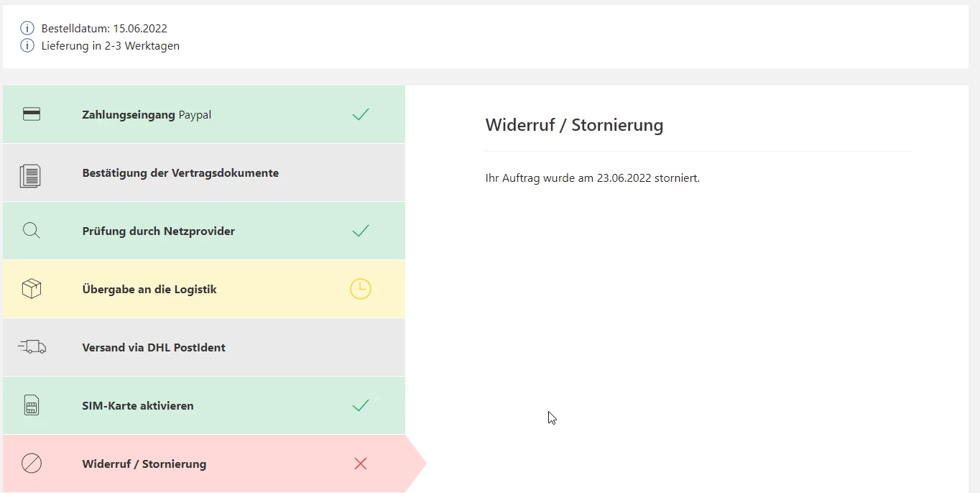Click the green checkmark beside SIM-Karte aktivieren
Viewport: 980px width, 493px height.
[361, 405]
